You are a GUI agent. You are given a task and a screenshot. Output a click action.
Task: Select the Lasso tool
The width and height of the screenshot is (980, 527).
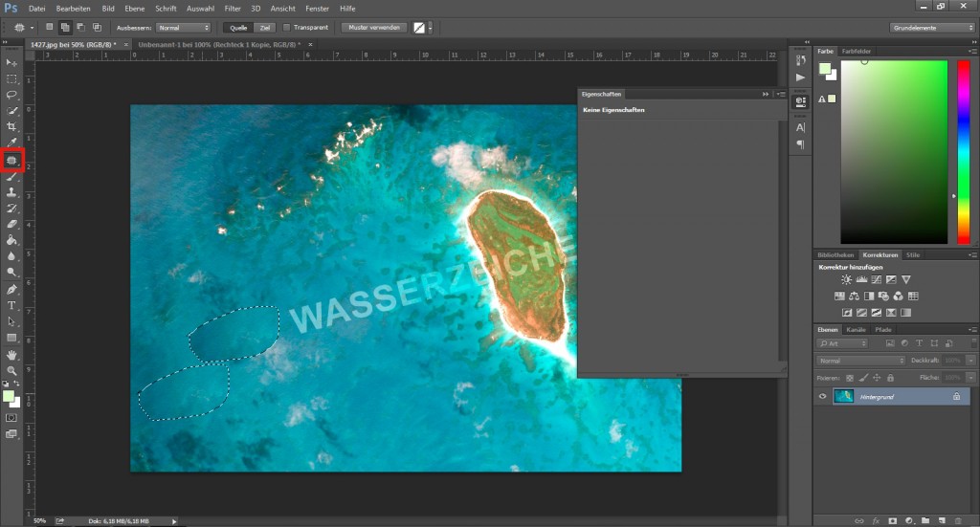[12, 95]
